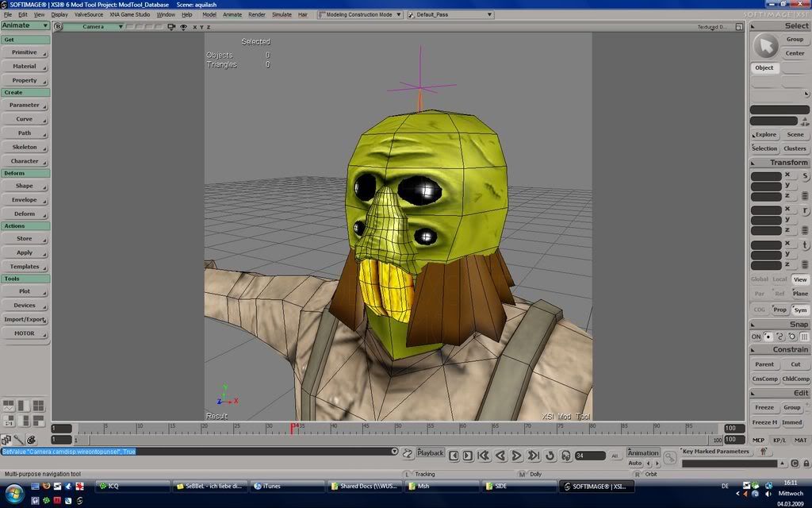Switch to the KP/L tab

[779, 440]
